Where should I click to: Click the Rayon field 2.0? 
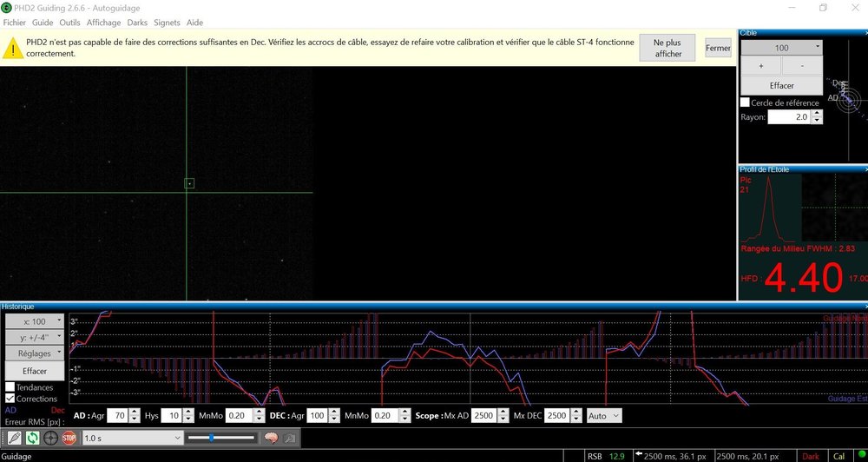pyautogui.click(x=789, y=117)
